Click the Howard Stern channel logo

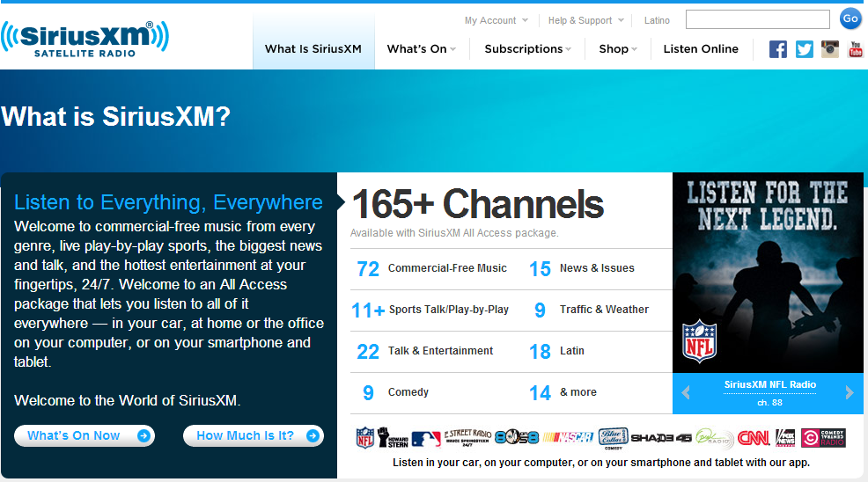[x=393, y=438]
